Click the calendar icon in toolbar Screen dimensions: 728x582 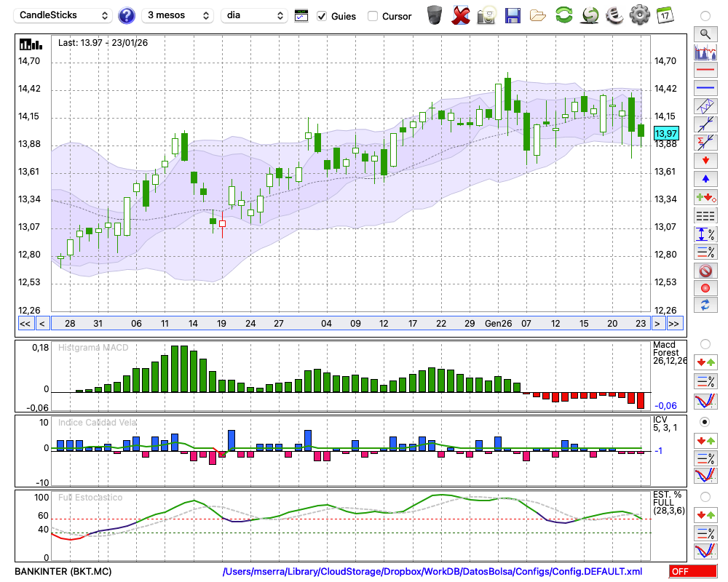tap(665, 15)
